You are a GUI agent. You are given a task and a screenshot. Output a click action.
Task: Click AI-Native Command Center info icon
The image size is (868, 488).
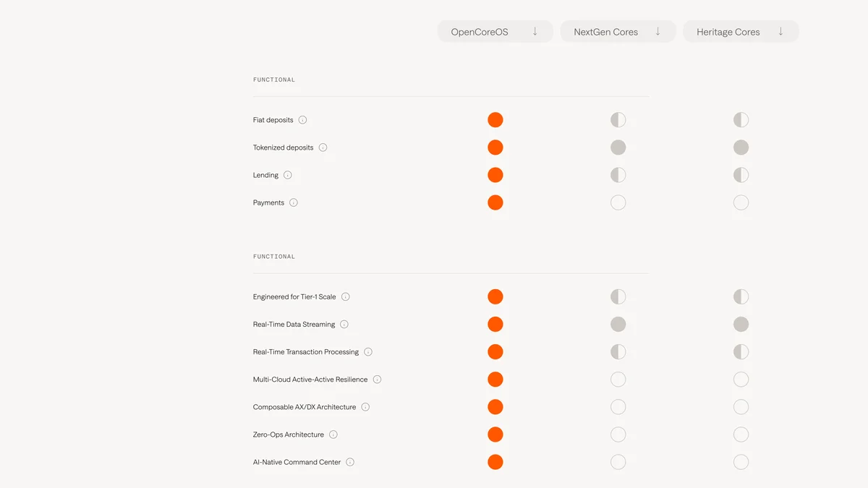pos(350,462)
